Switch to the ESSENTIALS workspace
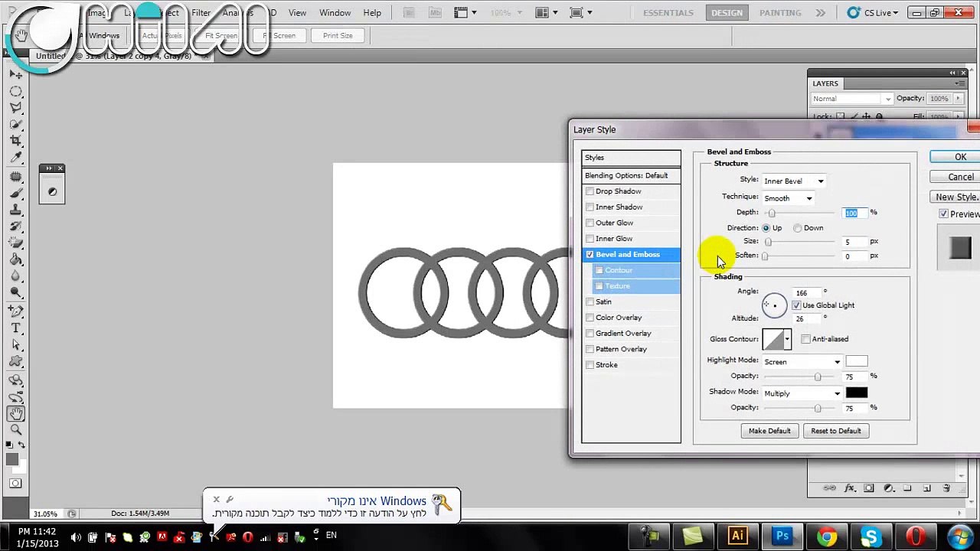Image resolution: width=980 pixels, height=551 pixels. [x=668, y=13]
